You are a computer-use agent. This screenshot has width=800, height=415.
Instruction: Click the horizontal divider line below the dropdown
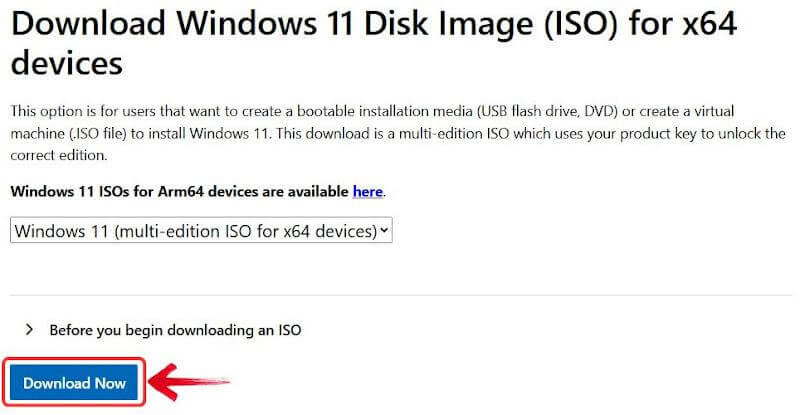[400, 295]
